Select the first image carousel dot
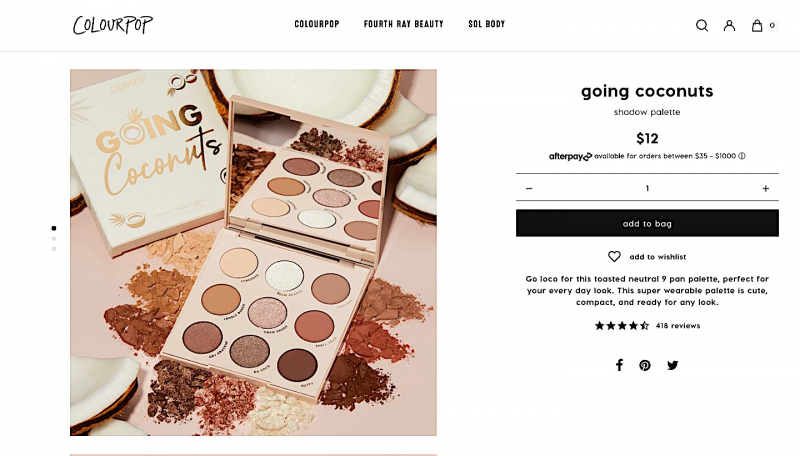The image size is (800, 456). click(x=54, y=228)
